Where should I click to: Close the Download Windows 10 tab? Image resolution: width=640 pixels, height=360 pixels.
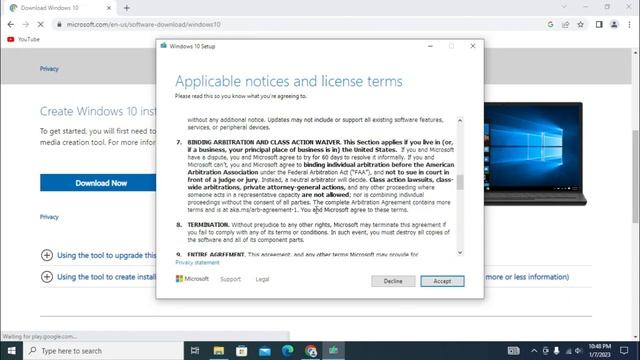click(x=109, y=8)
